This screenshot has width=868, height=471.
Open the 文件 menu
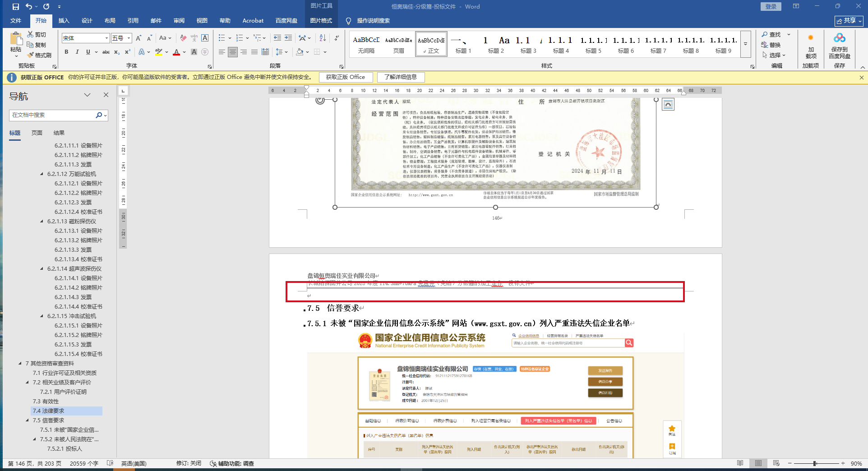coord(16,21)
